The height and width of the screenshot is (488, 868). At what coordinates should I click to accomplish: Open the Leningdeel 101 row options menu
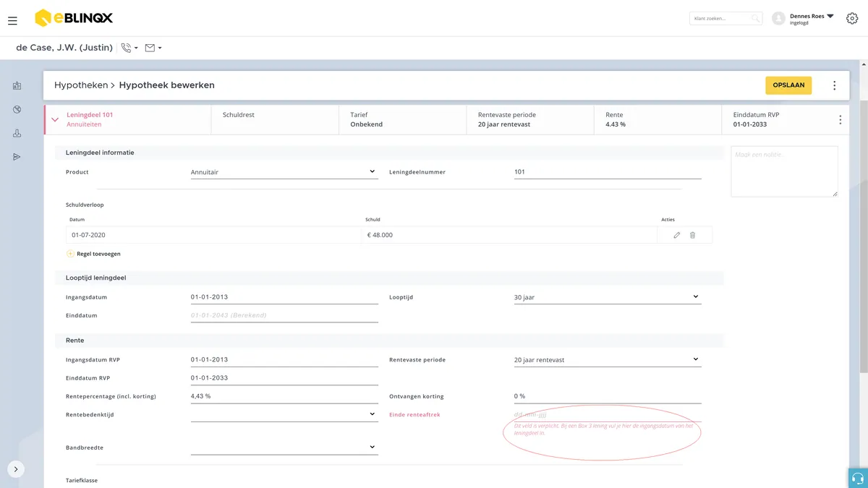[x=840, y=120]
